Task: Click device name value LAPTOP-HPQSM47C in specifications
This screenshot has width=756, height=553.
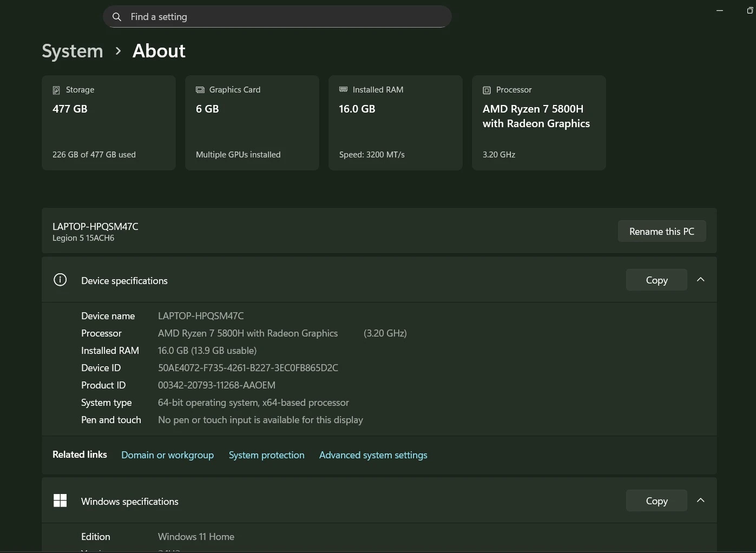Action: [x=201, y=316]
